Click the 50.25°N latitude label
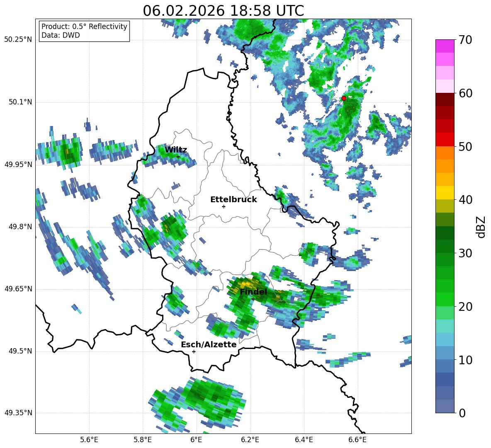This screenshot has height=448, width=491. 18,40
